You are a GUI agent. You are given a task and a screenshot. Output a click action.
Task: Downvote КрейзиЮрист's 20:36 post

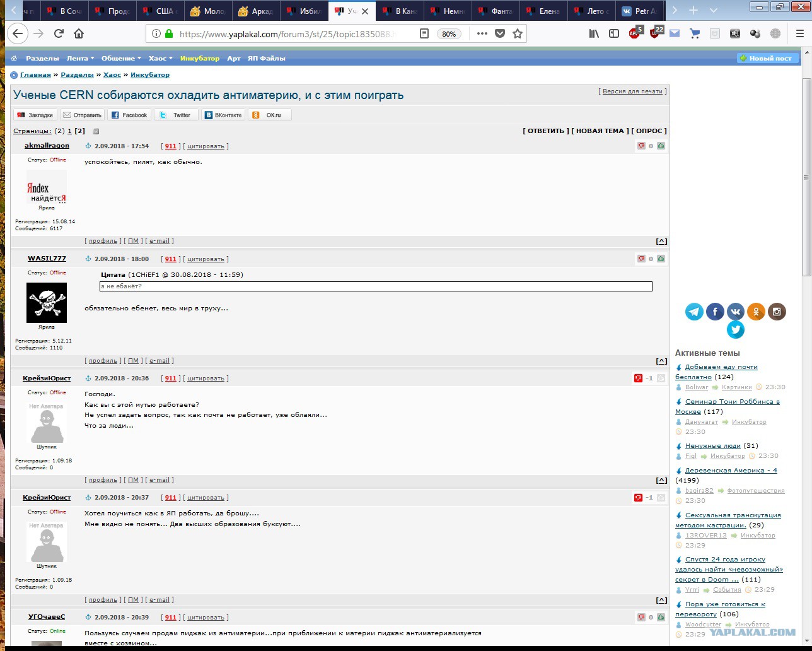[638, 378]
